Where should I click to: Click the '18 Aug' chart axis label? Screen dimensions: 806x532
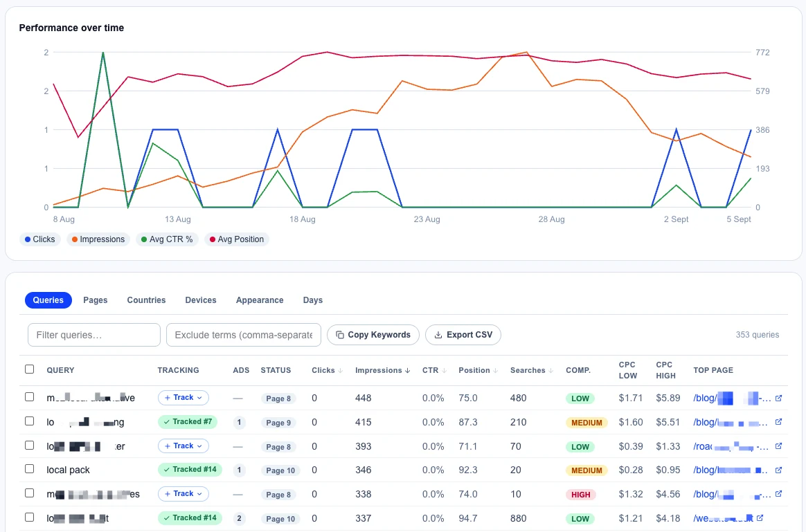pos(302,219)
